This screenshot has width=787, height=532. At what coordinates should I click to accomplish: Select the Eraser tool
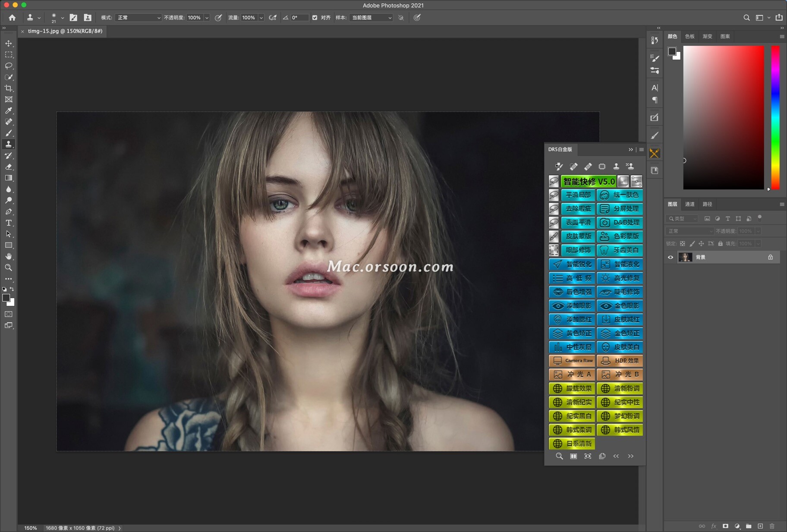pos(9,167)
